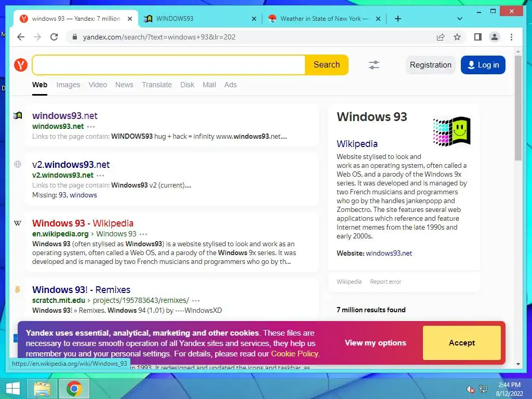This screenshot has width=532, height=399.
Task: Select the Web search tab
Action: click(x=39, y=85)
